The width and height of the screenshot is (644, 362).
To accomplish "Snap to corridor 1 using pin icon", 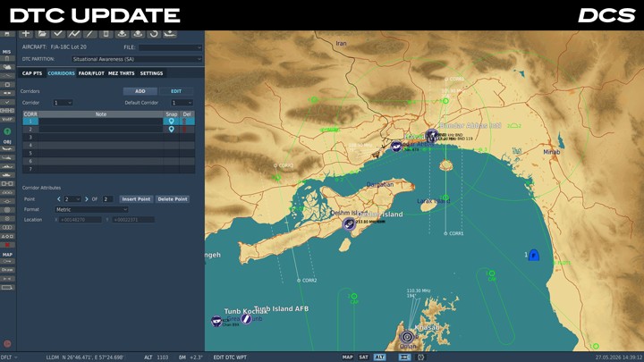I will point(171,122).
